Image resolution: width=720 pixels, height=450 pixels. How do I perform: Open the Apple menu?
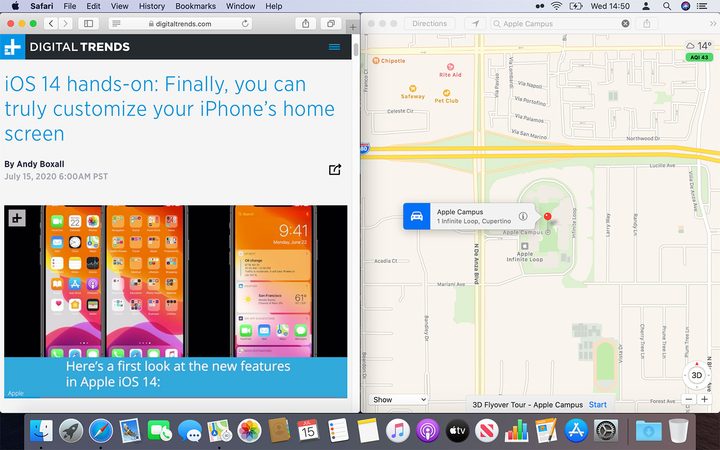(15, 6)
